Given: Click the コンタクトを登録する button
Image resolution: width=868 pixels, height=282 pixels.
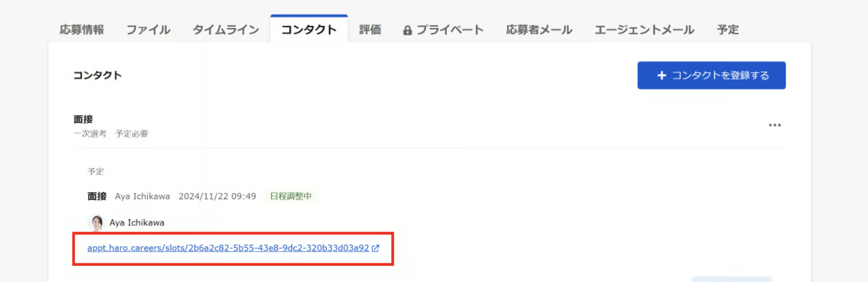Looking at the screenshot, I should tap(711, 75).
